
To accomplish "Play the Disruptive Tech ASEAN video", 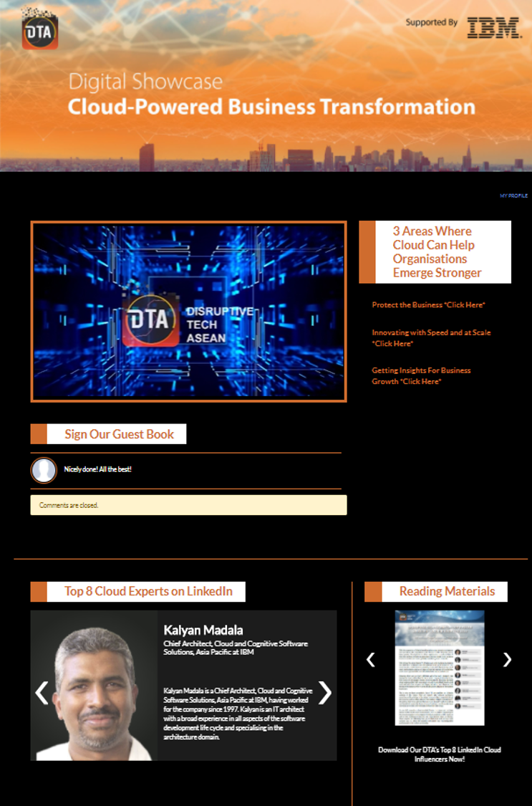I will click(188, 312).
